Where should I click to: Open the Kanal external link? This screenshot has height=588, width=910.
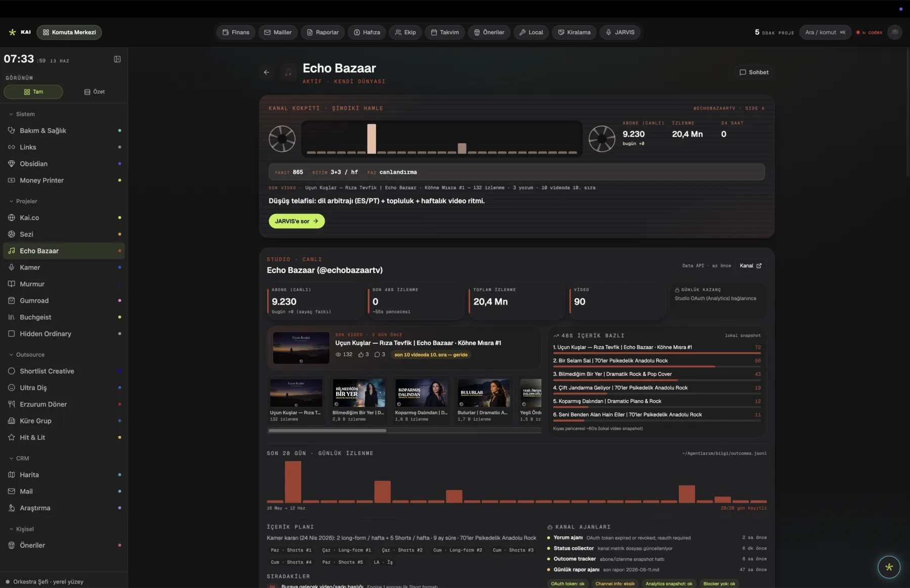(750, 266)
